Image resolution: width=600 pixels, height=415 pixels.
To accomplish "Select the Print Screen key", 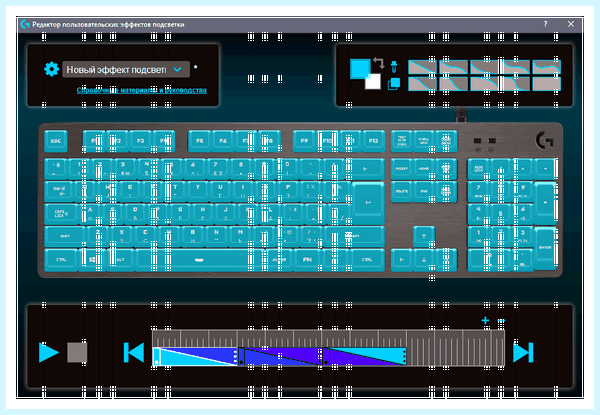I will coord(402,141).
